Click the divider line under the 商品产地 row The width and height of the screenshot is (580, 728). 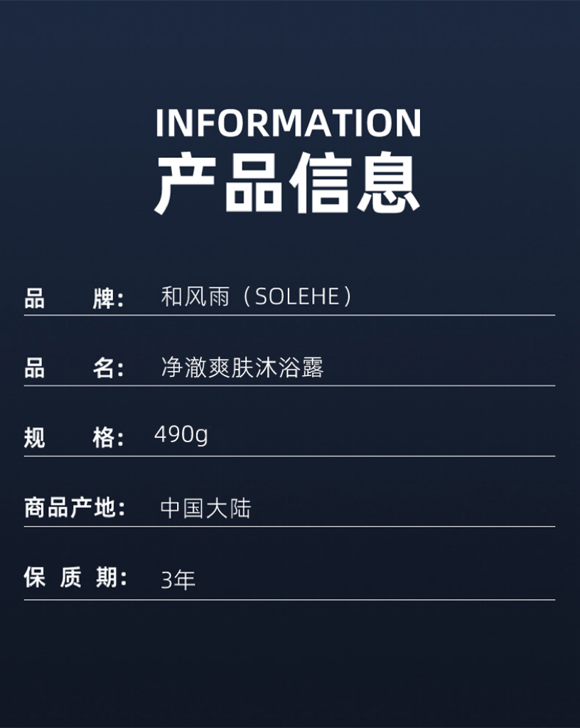[x=289, y=527]
